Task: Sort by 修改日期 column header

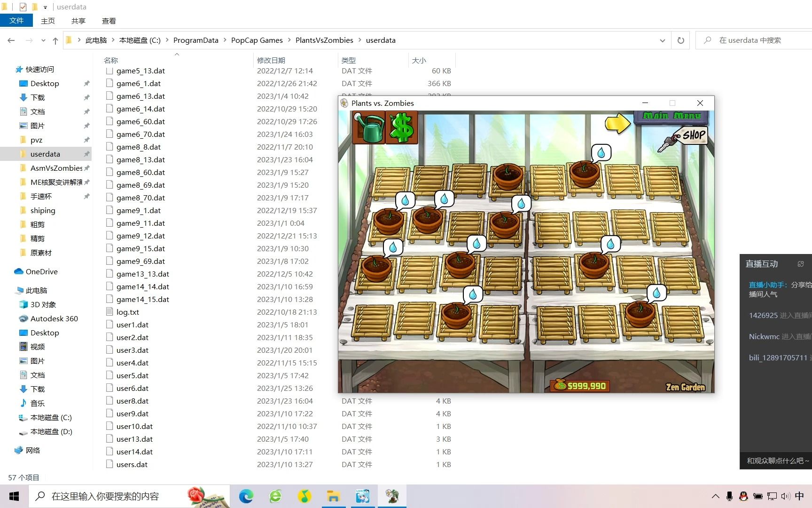Action: pos(271,60)
